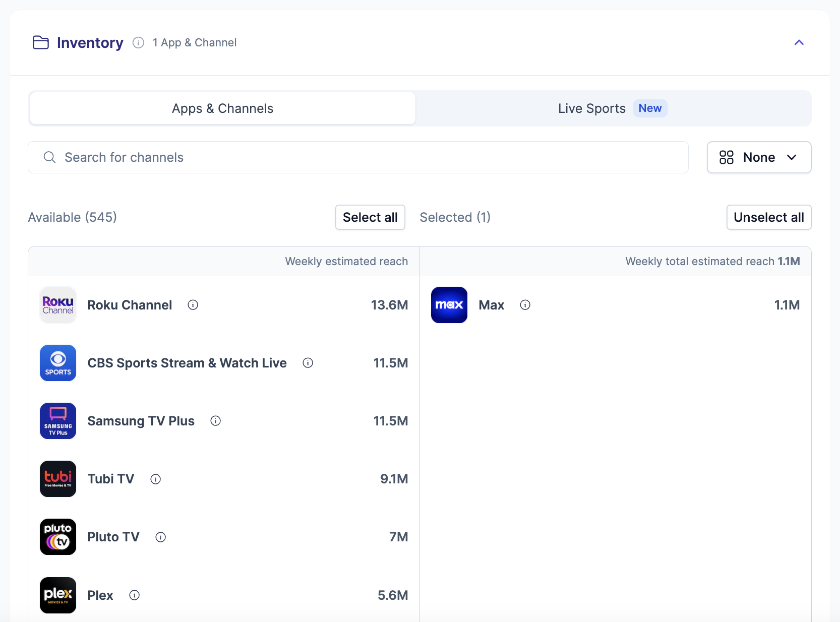This screenshot has height=622, width=840.
Task: Select the Tubi TV name
Action: pos(111,479)
